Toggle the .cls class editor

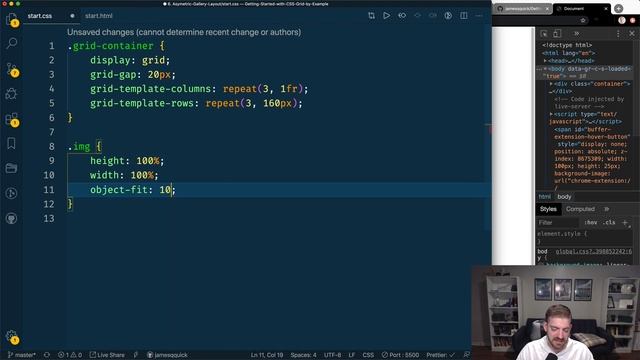click(609, 222)
